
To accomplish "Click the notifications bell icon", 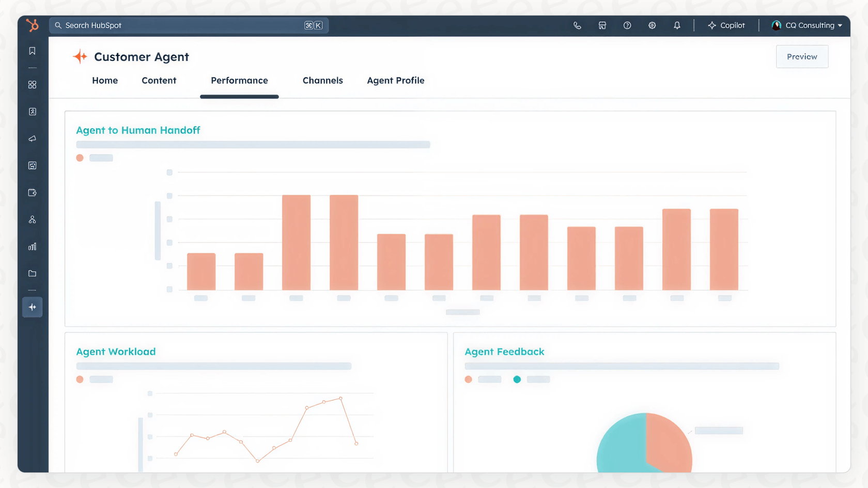I will point(677,25).
